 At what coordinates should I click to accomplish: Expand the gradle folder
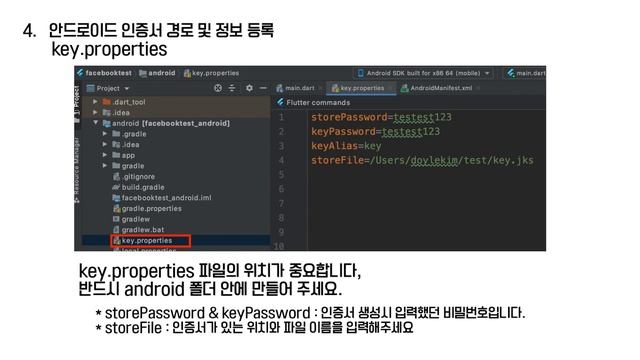[x=105, y=165]
